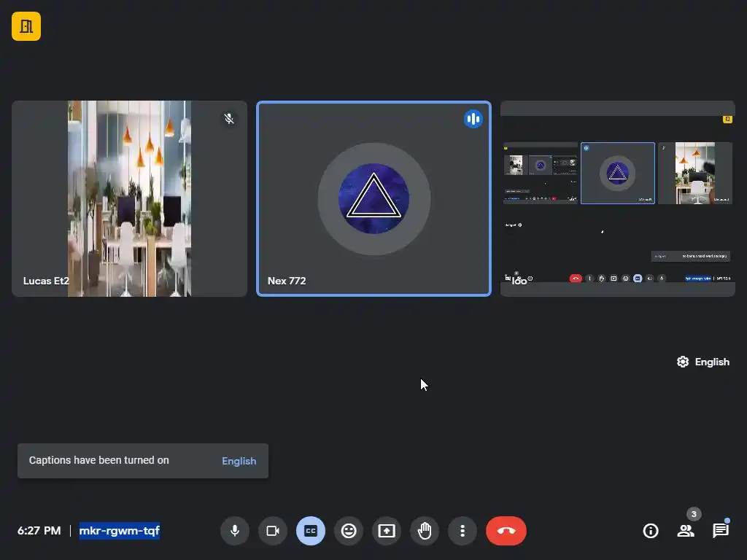Show the participants list
The image size is (747, 560).
tap(686, 531)
